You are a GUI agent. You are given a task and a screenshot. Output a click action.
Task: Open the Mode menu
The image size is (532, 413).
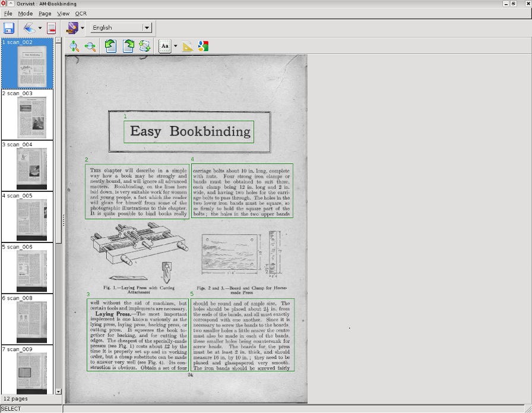(25, 13)
